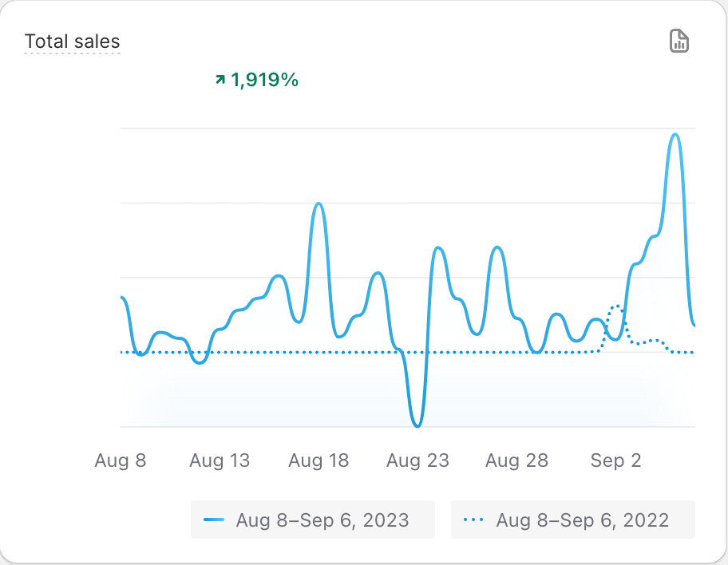
Task: Click the sales spike above Aug 18
Action: (318, 203)
